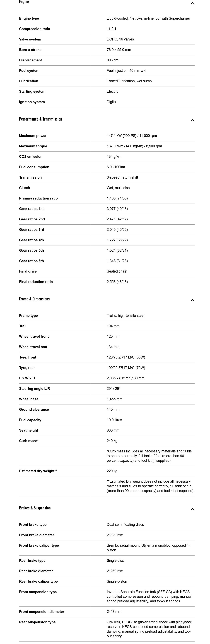Screen dimensions: 210x644
Task: Click the Frame type label
Action: [x=28, y=316]
